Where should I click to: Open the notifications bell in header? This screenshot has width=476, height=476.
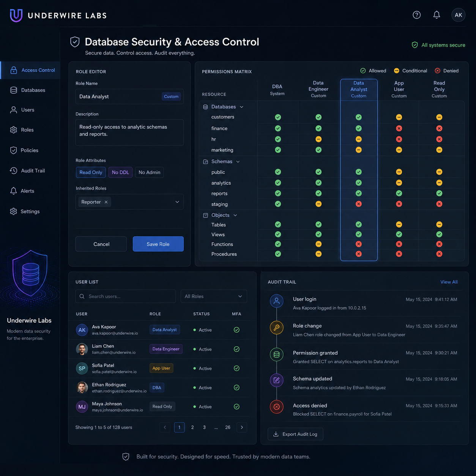click(437, 15)
